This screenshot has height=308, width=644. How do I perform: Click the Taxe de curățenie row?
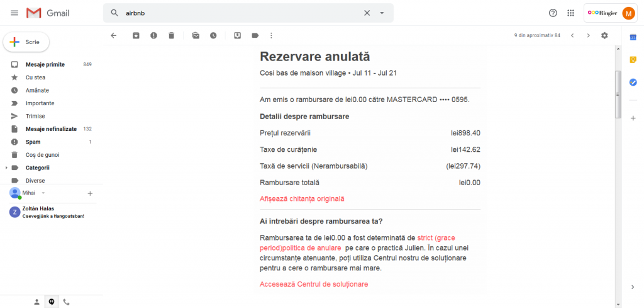pos(370,149)
